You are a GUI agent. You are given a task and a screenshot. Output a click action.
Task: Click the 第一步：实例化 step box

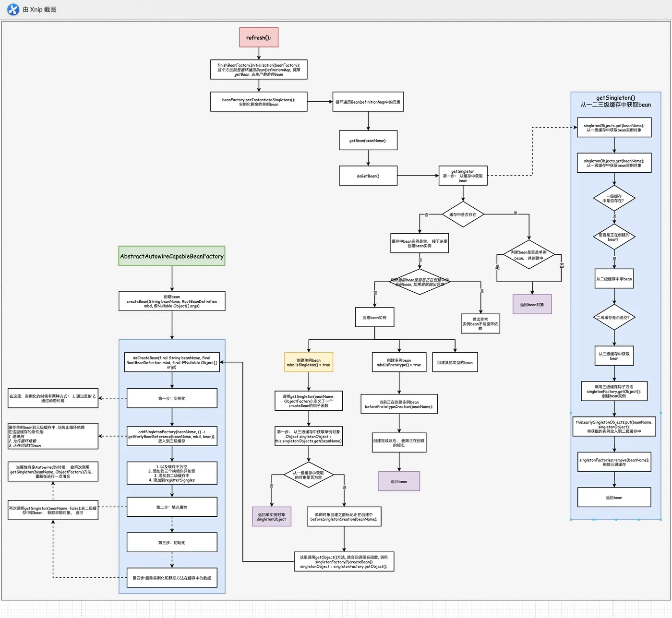[x=172, y=398]
